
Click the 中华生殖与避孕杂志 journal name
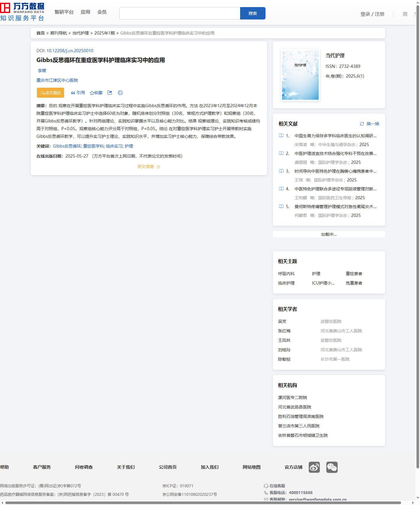(x=337, y=145)
